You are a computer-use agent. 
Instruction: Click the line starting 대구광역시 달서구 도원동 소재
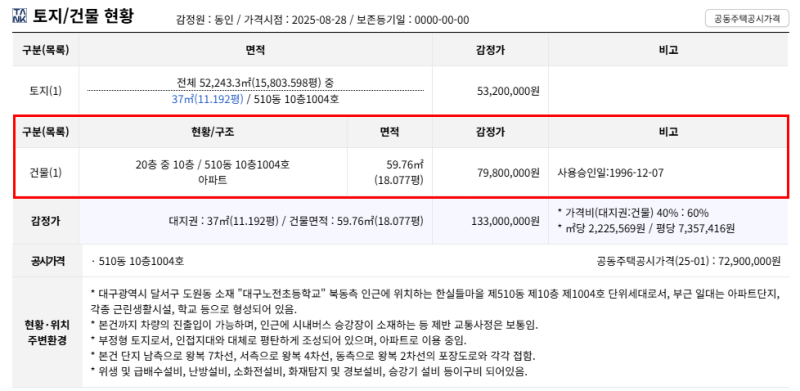pos(435,294)
